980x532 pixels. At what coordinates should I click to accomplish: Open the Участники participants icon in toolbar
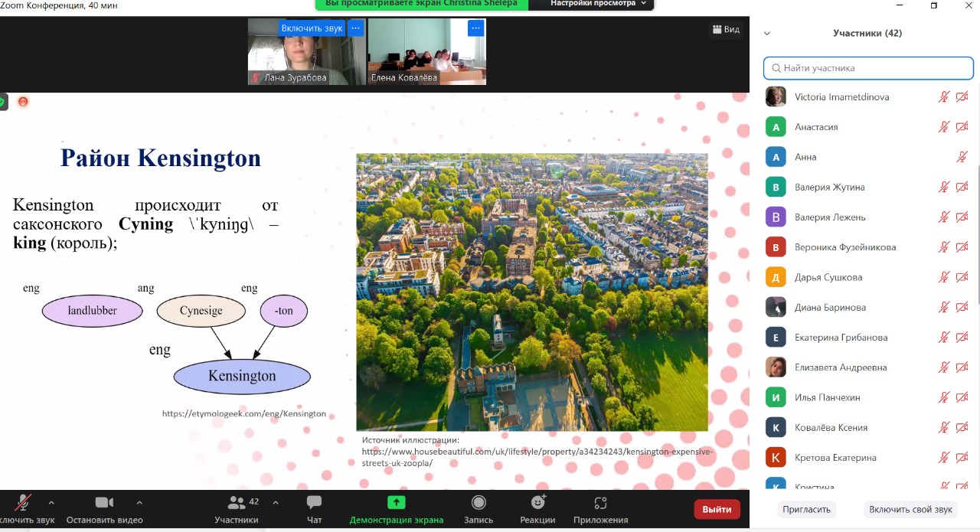[x=237, y=503]
